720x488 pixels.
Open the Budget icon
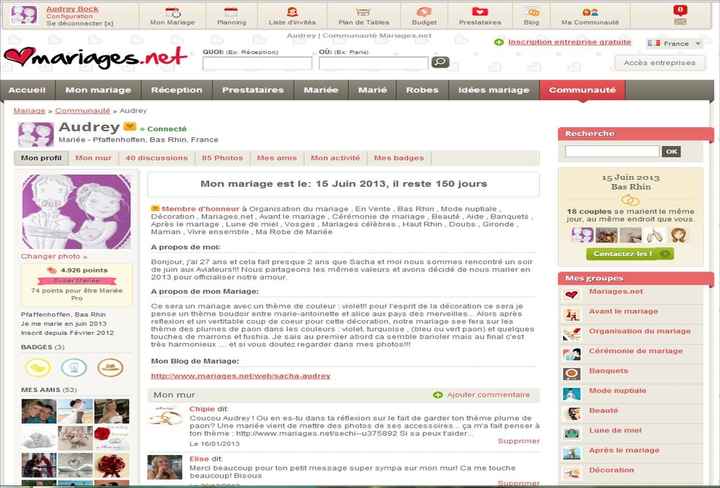tap(424, 12)
